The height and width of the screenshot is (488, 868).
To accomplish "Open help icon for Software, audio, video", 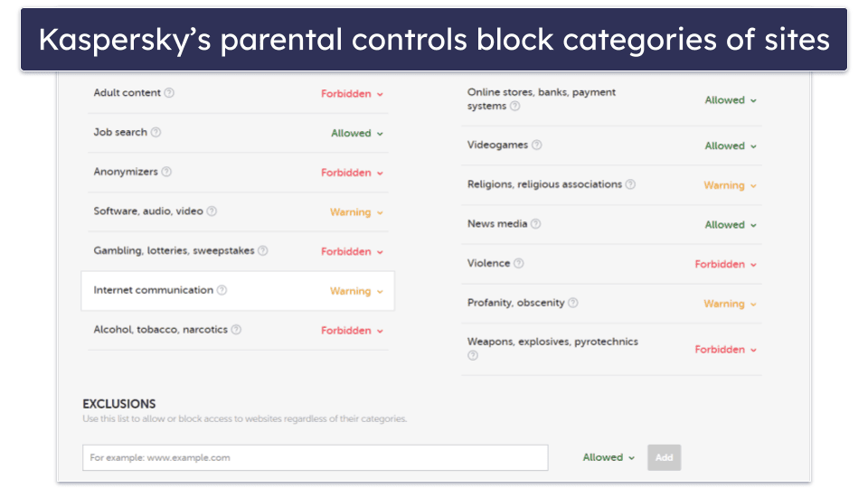I will (x=212, y=211).
